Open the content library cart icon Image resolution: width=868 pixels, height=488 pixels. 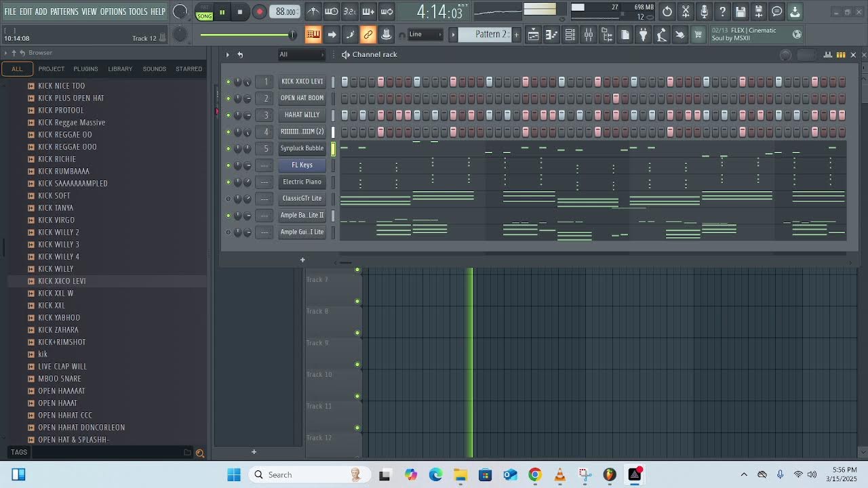pyautogui.click(x=698, y=35)
